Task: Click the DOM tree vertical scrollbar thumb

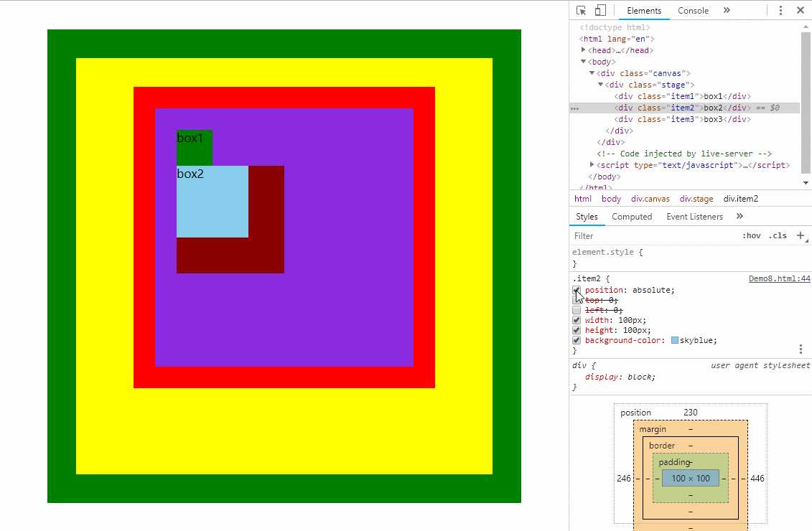Action: pyautogui.click(x=806, y=103)
